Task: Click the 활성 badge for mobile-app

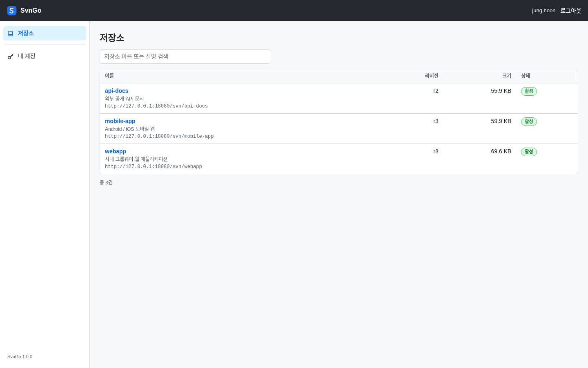Action: pyautogui.click(x=529, y=121)
